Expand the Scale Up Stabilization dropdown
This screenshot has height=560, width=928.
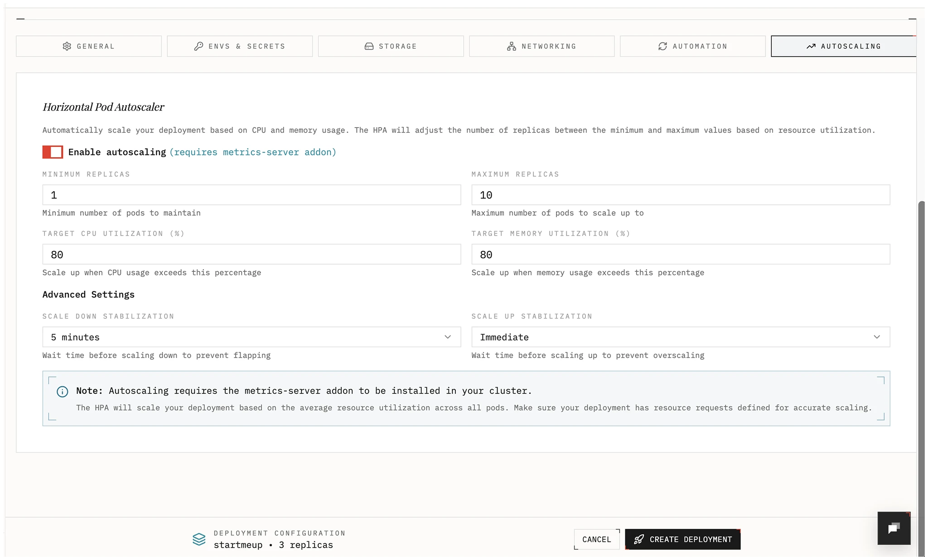coord(680,337)
